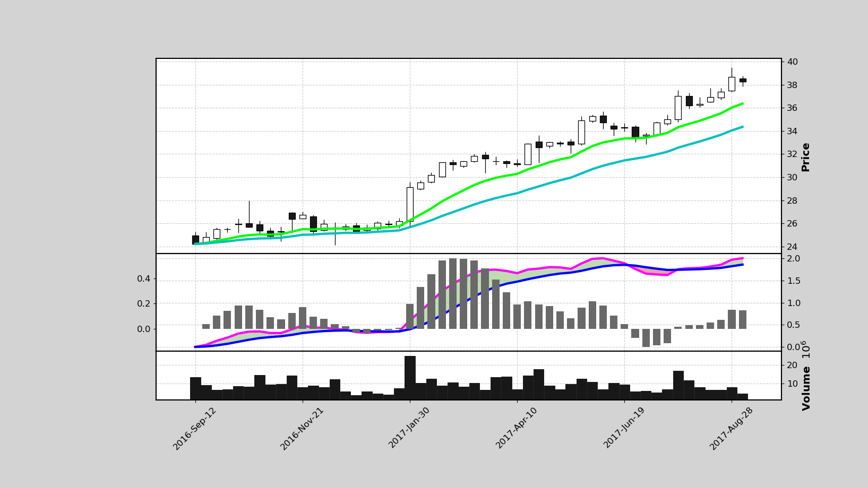Click price tick label 36
The height and width of the screenshot is (488, 868).
tap(792, 108)
